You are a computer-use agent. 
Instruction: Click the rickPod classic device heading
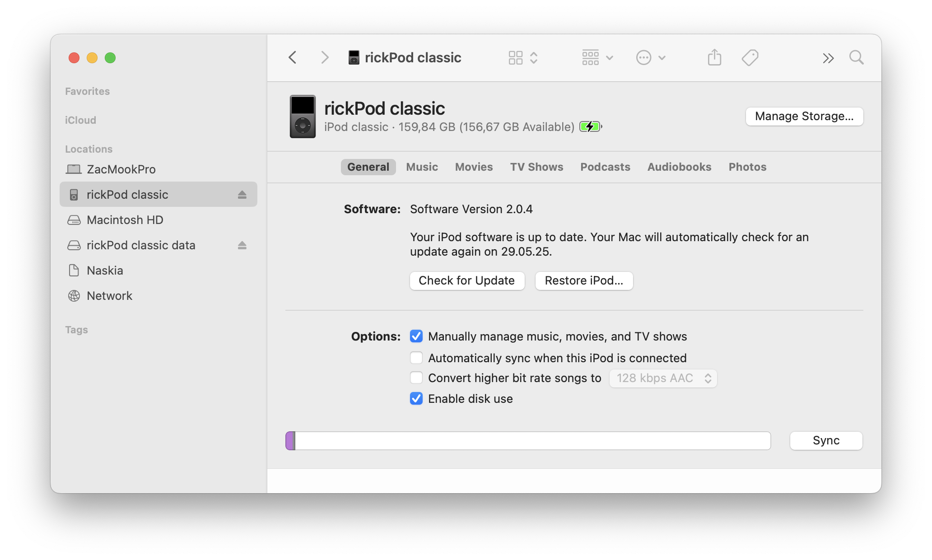coord(384,108)
